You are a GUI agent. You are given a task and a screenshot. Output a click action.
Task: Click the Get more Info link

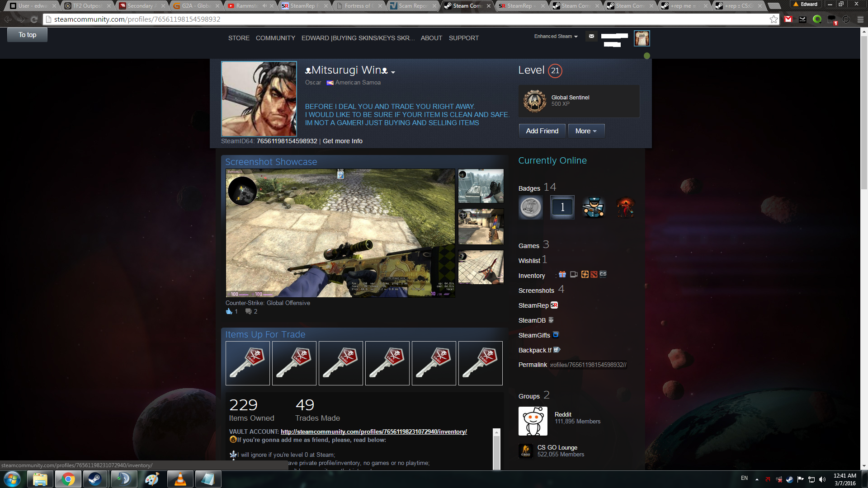tap(342, 141)
